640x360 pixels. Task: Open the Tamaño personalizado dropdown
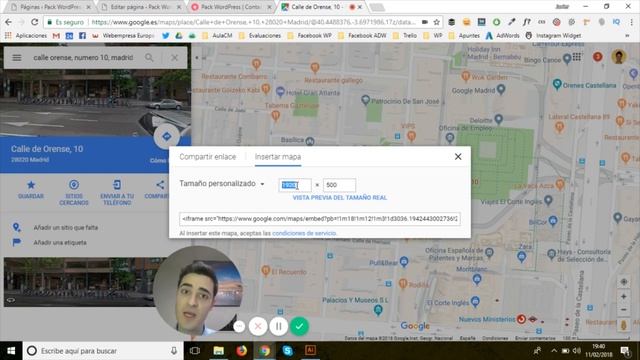pos(222,184)
